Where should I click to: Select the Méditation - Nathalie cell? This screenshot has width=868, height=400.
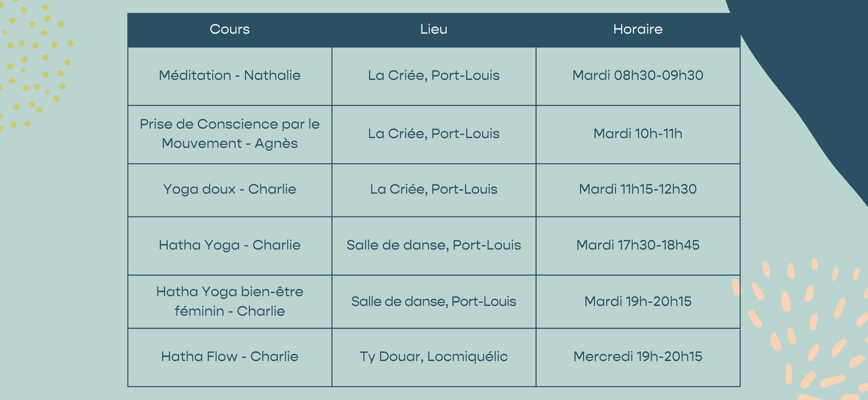(230, 76)
